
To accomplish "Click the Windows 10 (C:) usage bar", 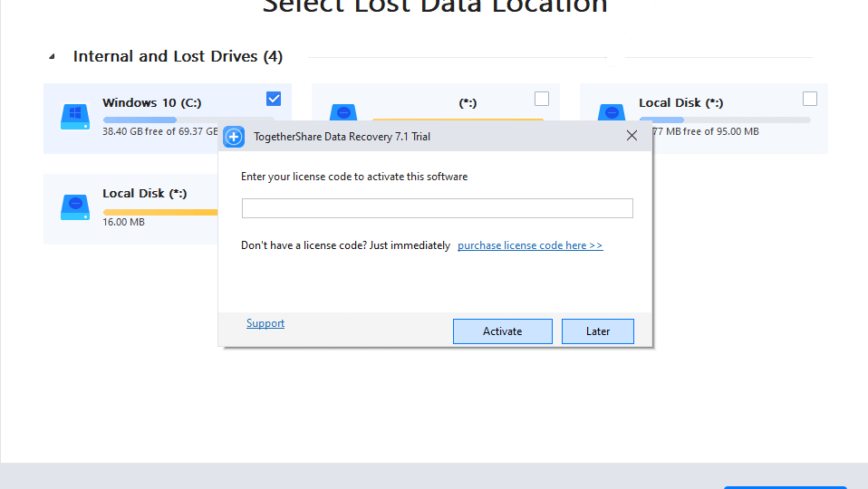I will click(188, 120).
